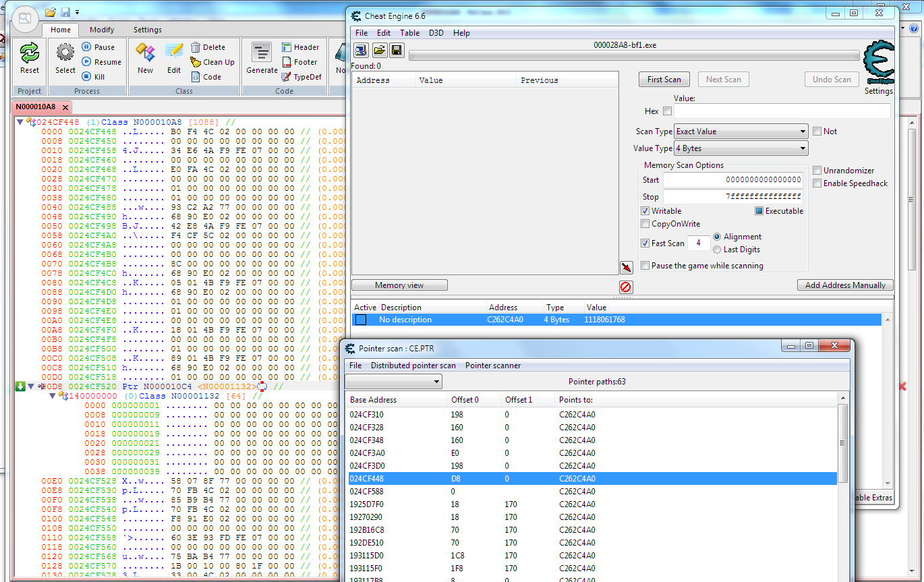Select the Alignment radio button
Screen dimensions: 924x582
point(717,237)
